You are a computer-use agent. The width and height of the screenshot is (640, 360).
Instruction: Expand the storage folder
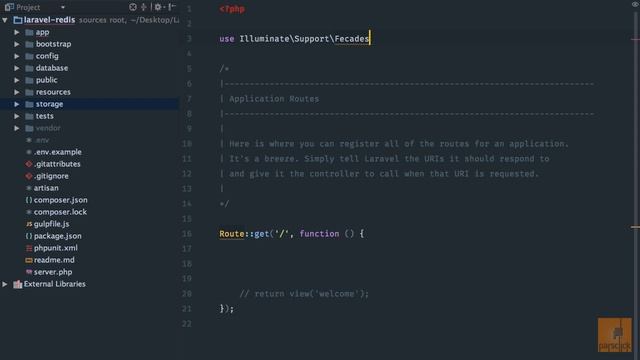17,104
